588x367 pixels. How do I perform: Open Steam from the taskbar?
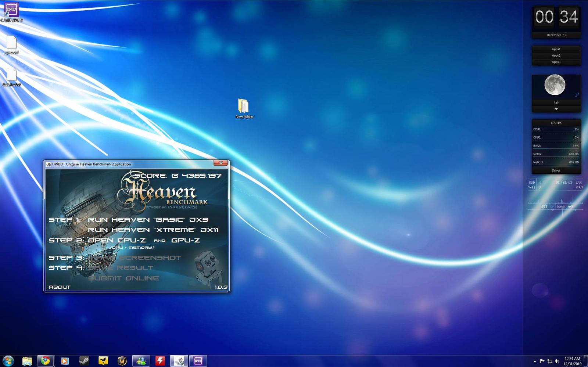coord(84,361)
